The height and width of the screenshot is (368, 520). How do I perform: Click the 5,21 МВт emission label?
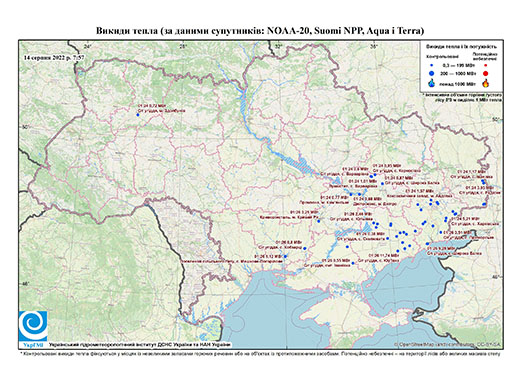pyautogui.click(x=465, y=219)
